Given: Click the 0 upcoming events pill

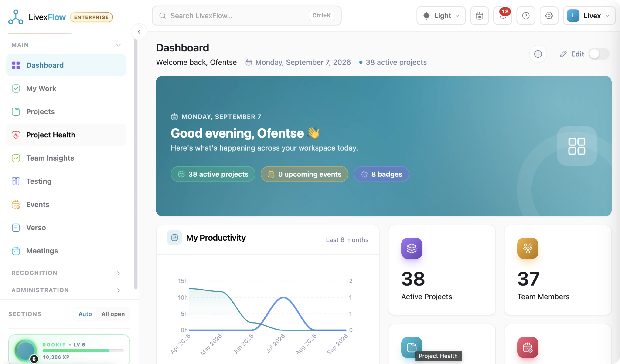Looking at the screenshot, I should pos(304,174).
